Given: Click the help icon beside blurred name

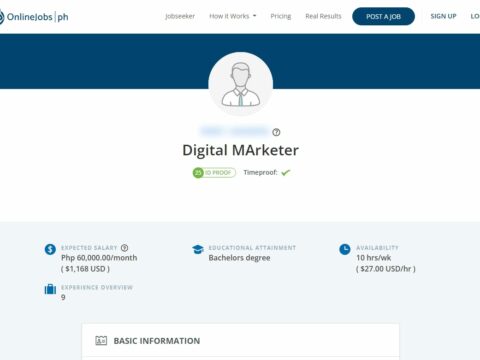Looking at the screenshot, I should [276, 132].
